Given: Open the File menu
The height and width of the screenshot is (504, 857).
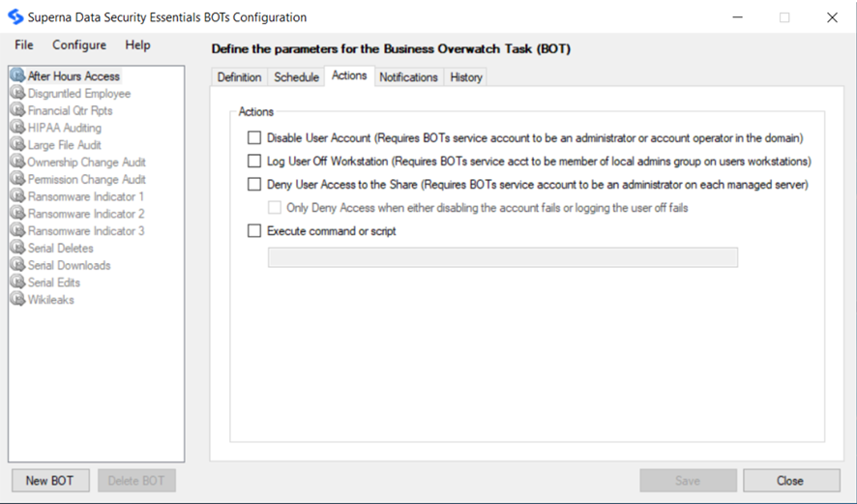Looking at the screenshot, I should (x=24, y=44).
